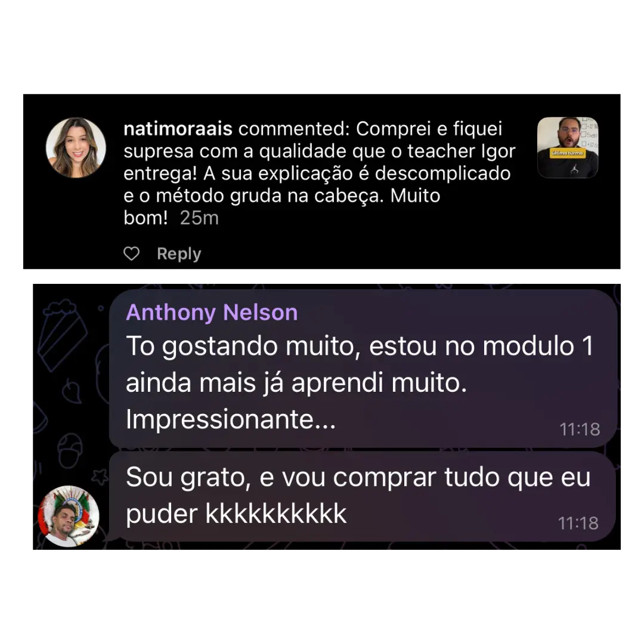Click 11:18 time on the kkkkkkkkk message
This screenshot has height=644, width=644.
pos(578,524)
